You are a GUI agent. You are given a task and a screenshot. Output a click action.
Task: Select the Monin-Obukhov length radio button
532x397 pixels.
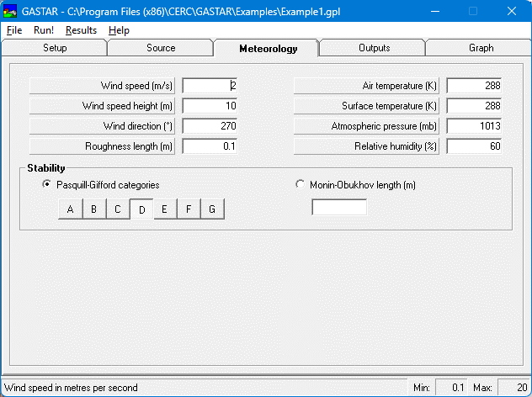[x=301, y=185]
